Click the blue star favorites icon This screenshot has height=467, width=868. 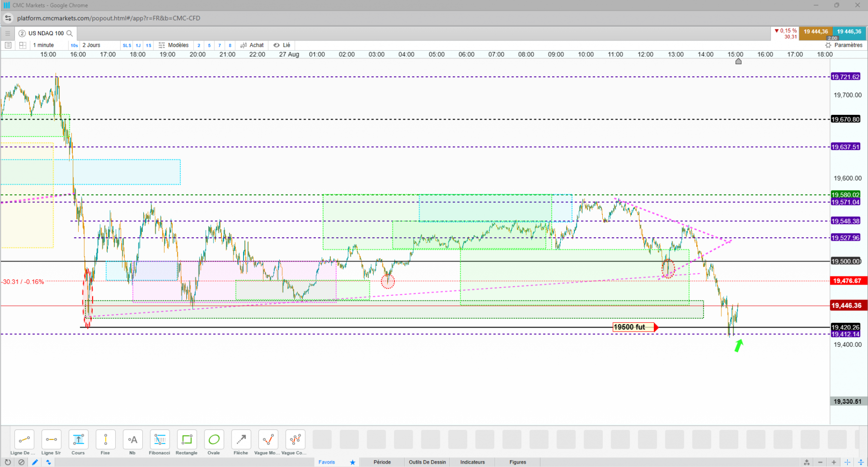point(353,462)
